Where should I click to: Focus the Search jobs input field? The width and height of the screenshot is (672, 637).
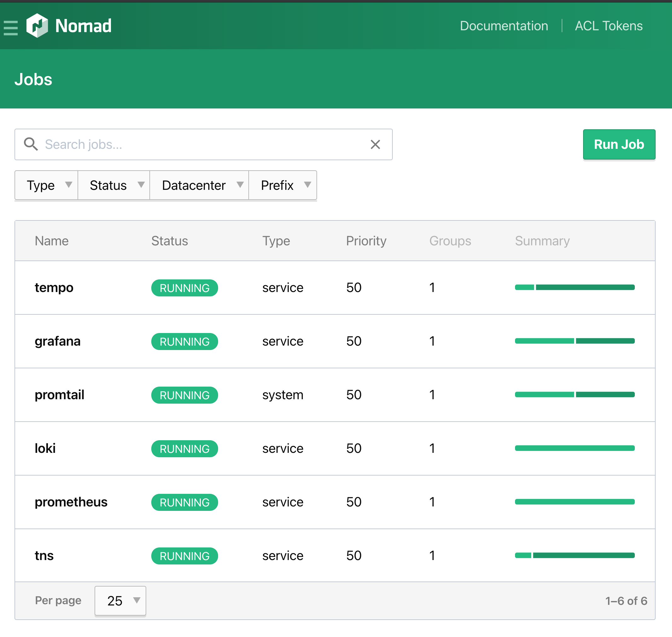click(204, 144)
